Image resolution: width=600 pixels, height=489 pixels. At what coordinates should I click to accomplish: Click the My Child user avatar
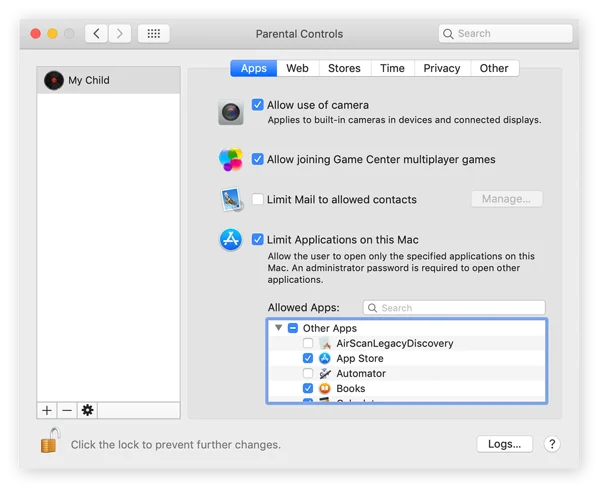(54, 80)
